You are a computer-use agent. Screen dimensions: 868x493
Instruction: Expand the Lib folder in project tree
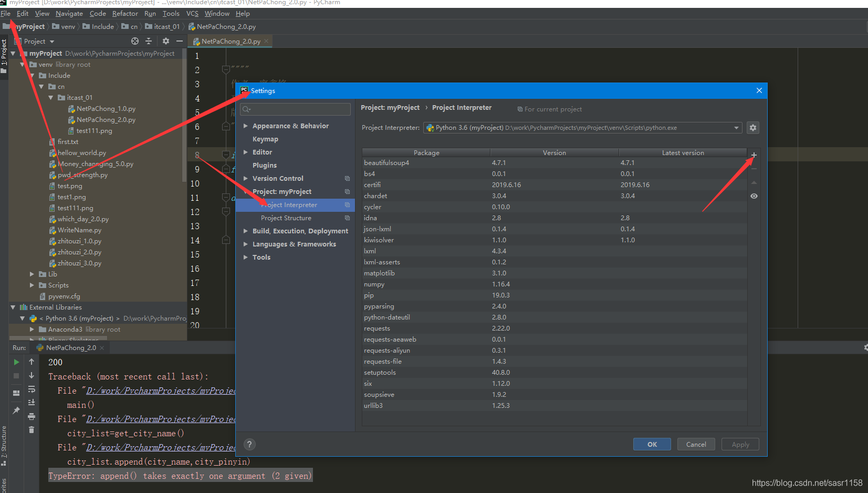pyautogui.click(x=32, y=274)
